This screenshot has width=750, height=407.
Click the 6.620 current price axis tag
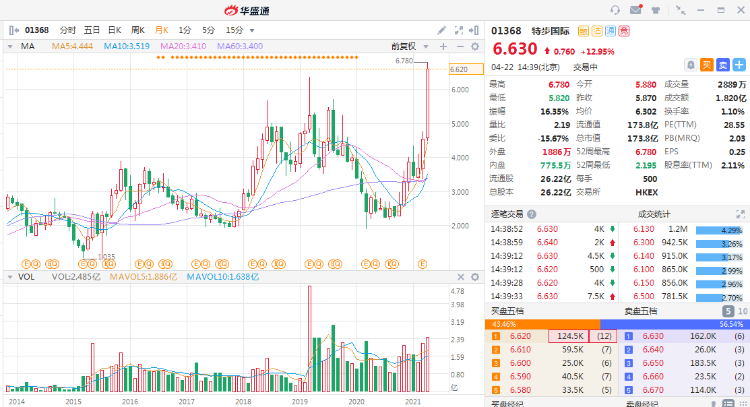pyautogui.click(x=466, y=69)
